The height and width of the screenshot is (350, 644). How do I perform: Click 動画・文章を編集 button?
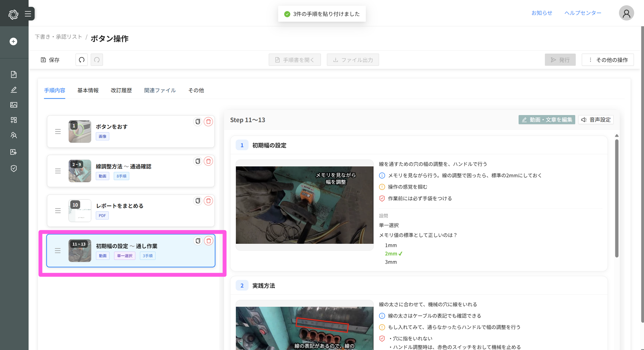(546, 120)
